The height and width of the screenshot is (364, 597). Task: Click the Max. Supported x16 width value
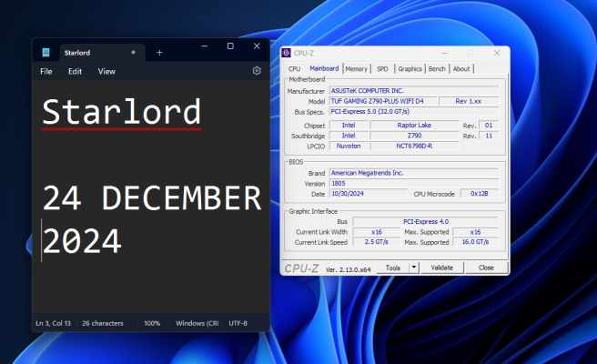475,232
